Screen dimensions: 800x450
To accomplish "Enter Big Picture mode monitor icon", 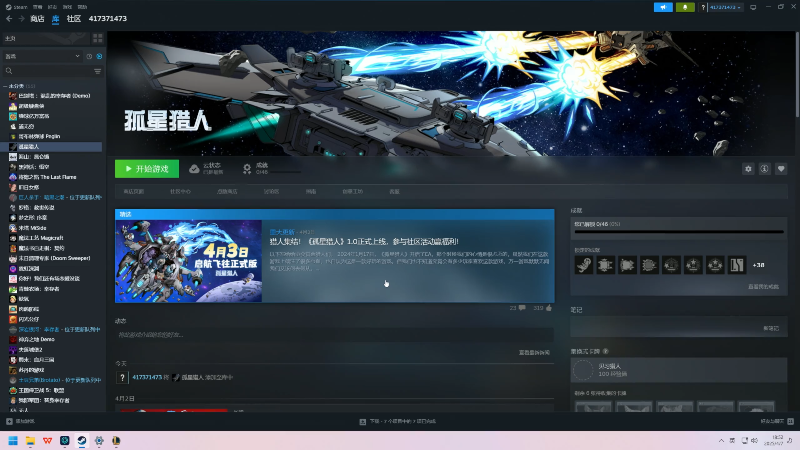I will tap(753, 7).
